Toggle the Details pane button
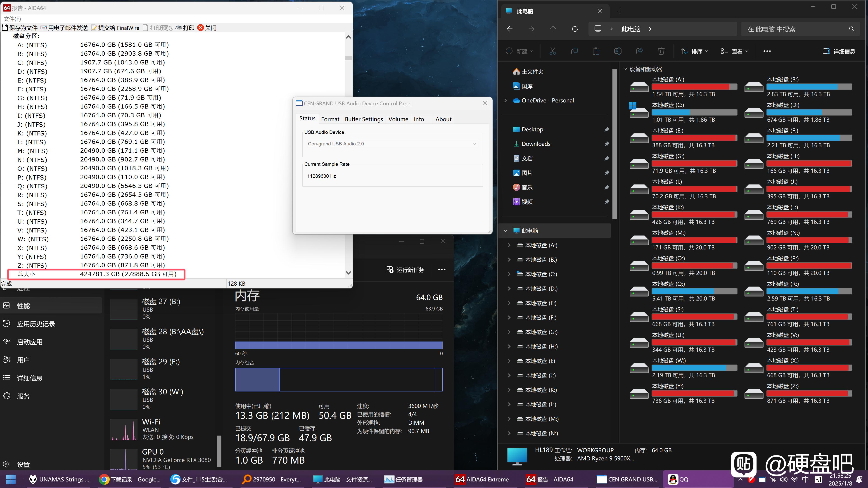 [839, 51]
